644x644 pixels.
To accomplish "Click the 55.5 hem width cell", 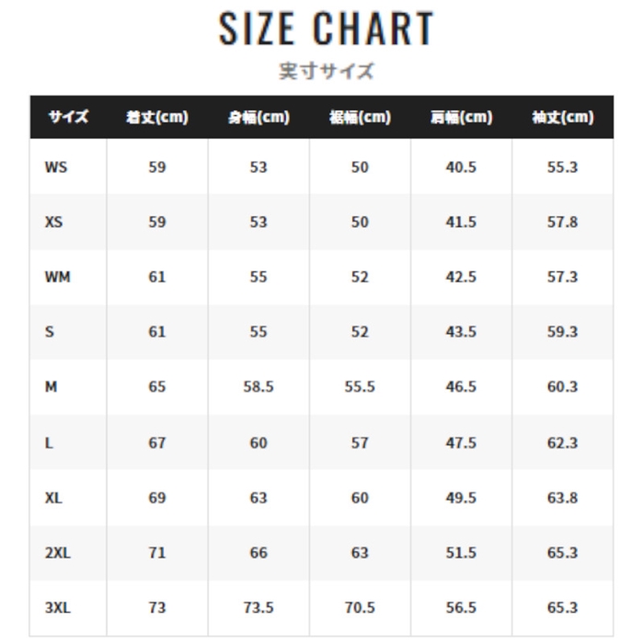I will (360, 387).
